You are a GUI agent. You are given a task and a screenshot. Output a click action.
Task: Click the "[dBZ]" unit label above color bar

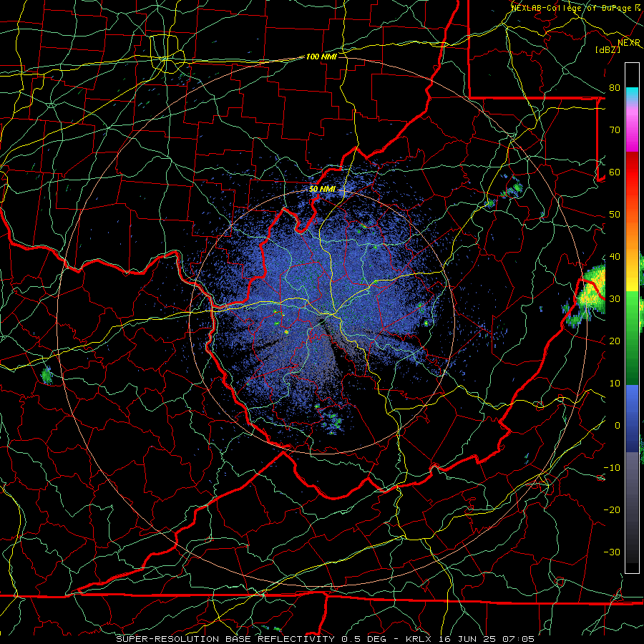[x=608, y=50]
